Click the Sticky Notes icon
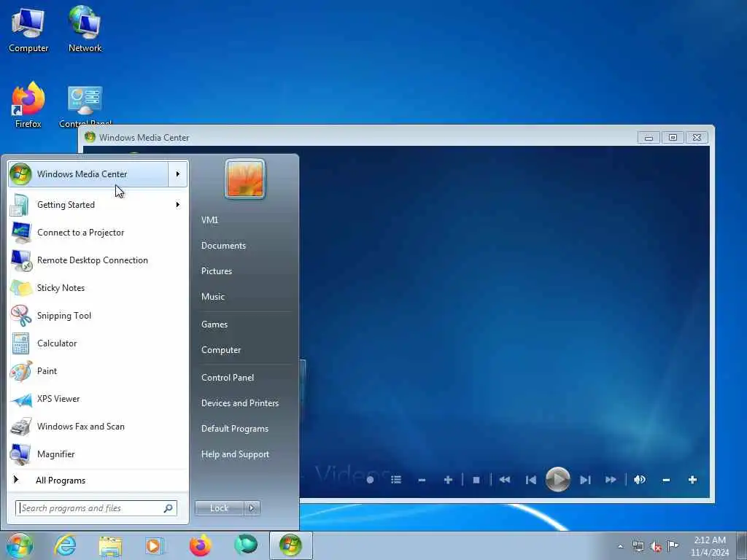 pyautogui.click(x=21, y=288)
